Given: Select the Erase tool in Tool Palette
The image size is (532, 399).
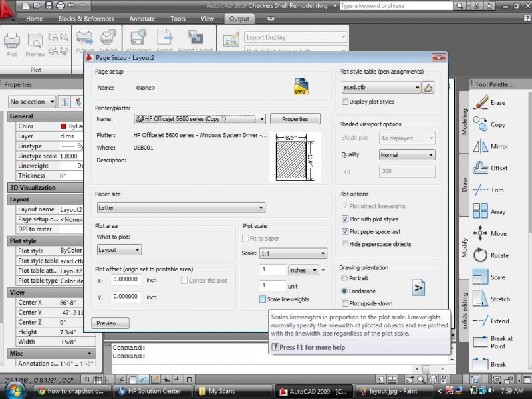Looking at the screenshot, I should coord(480,102).
